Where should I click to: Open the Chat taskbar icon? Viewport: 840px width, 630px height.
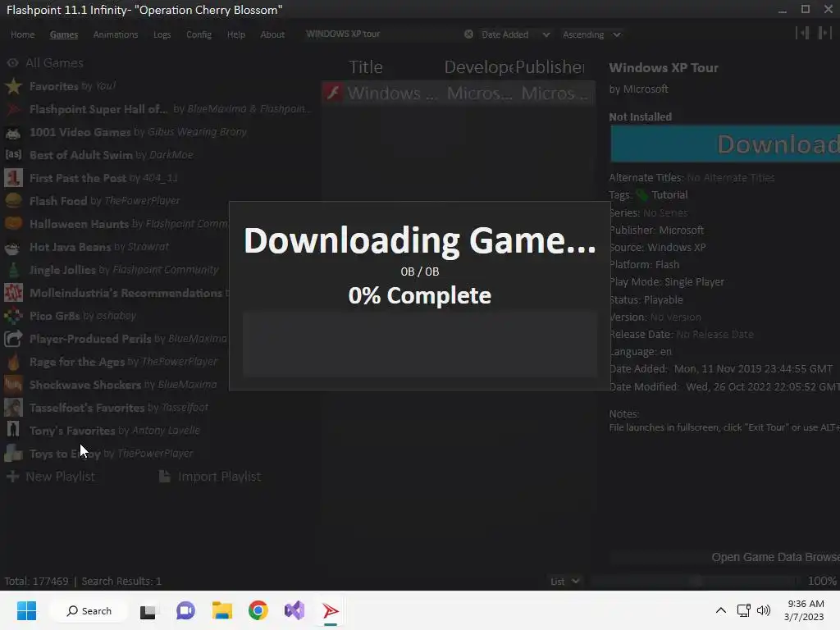[185, 610]
